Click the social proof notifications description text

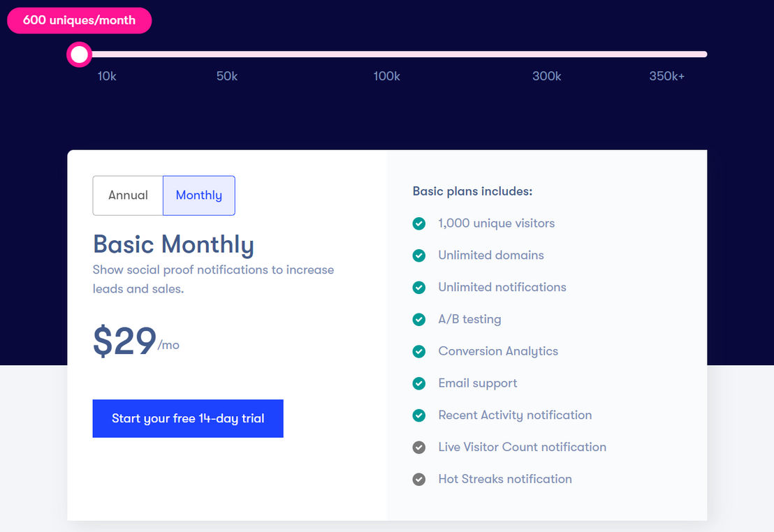(213, 279)
